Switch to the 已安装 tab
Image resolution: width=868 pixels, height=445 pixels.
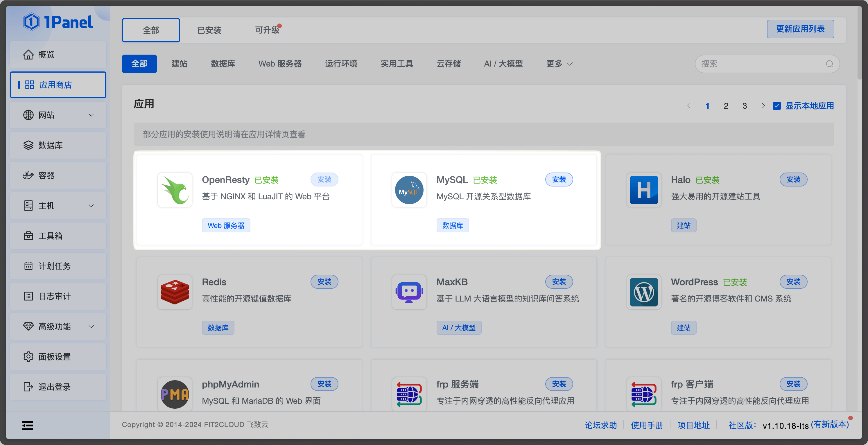point(209,30)
